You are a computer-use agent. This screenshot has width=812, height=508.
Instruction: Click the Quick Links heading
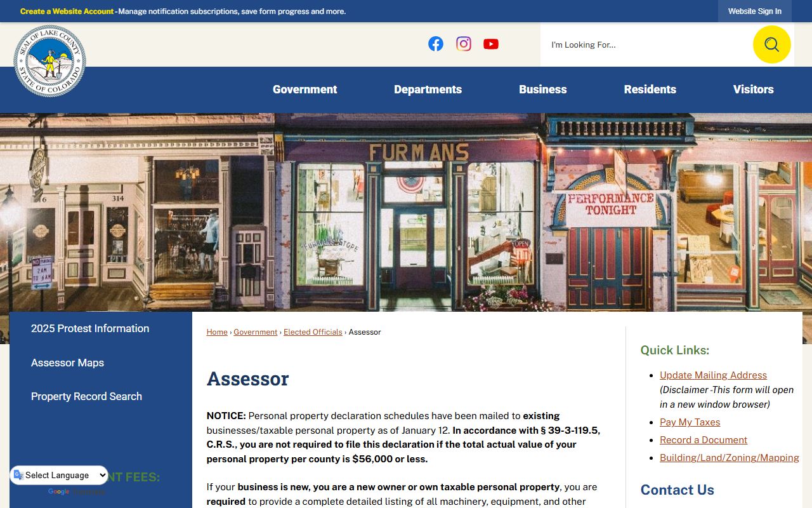pyautogui.click(x=675, y=351)
